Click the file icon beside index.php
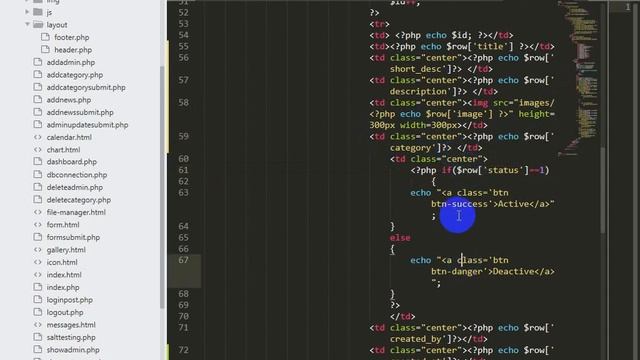The width and height of the screenshot is (640, 360). click(38, 287)
